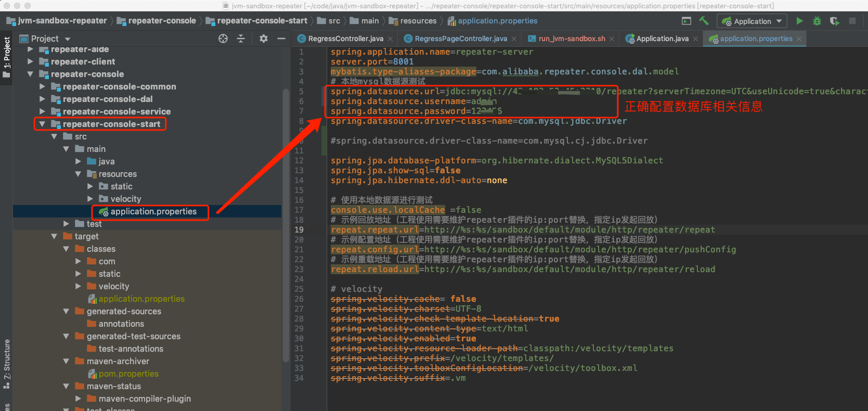The height and width of the screenshot is (411, 868).
Task: Expand the test folder under src
Action: pos(66,224)
